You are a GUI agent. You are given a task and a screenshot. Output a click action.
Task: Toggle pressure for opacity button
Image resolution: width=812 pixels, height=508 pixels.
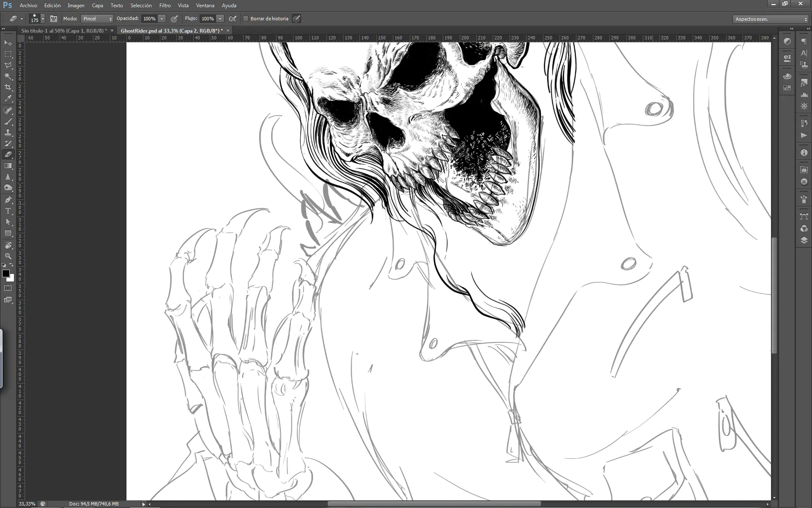point(174,19)
